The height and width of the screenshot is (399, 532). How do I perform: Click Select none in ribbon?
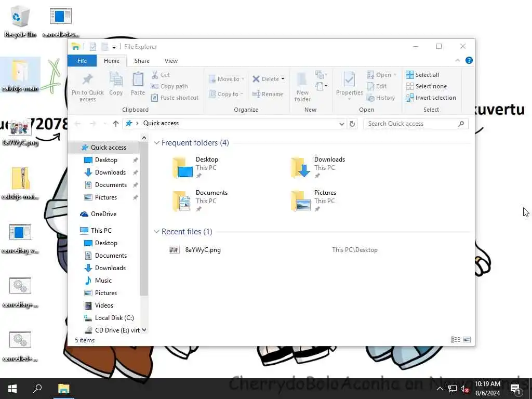(x=427, y=86)
